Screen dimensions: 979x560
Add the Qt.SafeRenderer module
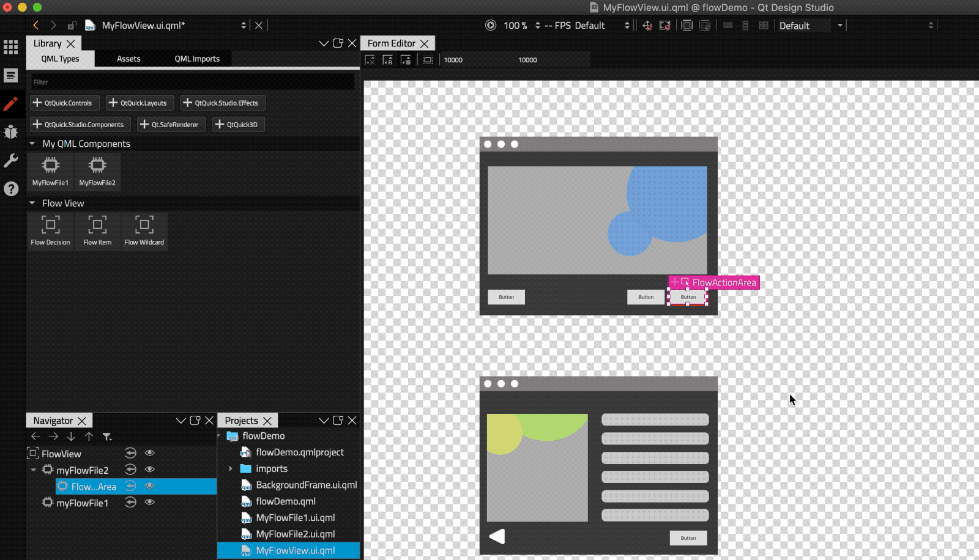171,124
